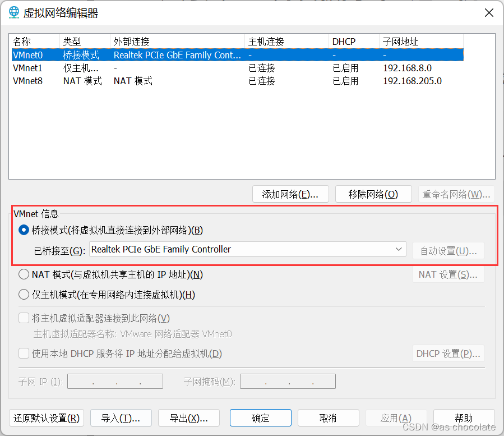Select the VMnet1 row
This screenshot has width=504, height=436.
pyautogui.click(x=238, y=68)
